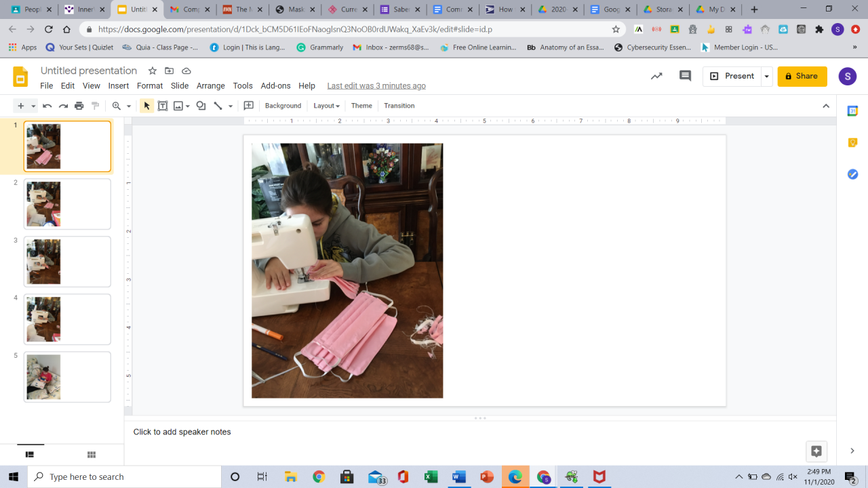Reload the browser page
This screenshot has width=868, height=488.
click(48, 30)
